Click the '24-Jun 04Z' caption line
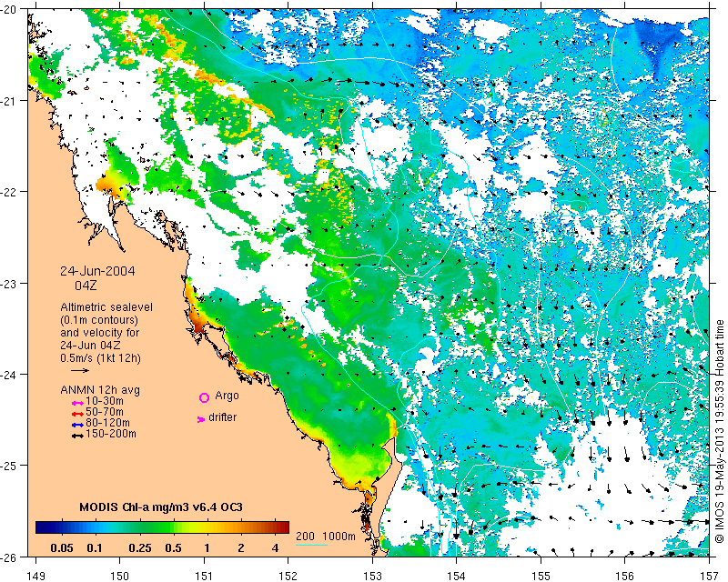This screenshot has width=728, height=582. [x=92, y=346]
